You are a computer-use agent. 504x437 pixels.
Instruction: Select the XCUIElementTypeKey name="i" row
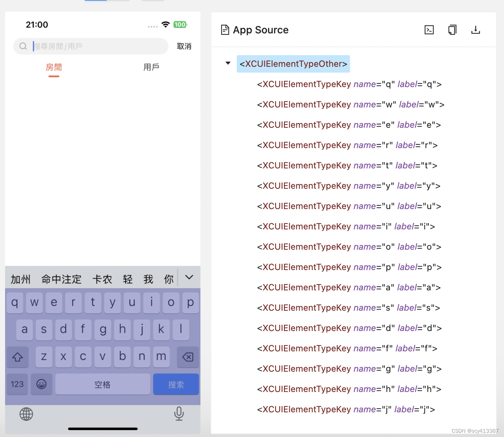pyautogui.click(x=346, y=226)
